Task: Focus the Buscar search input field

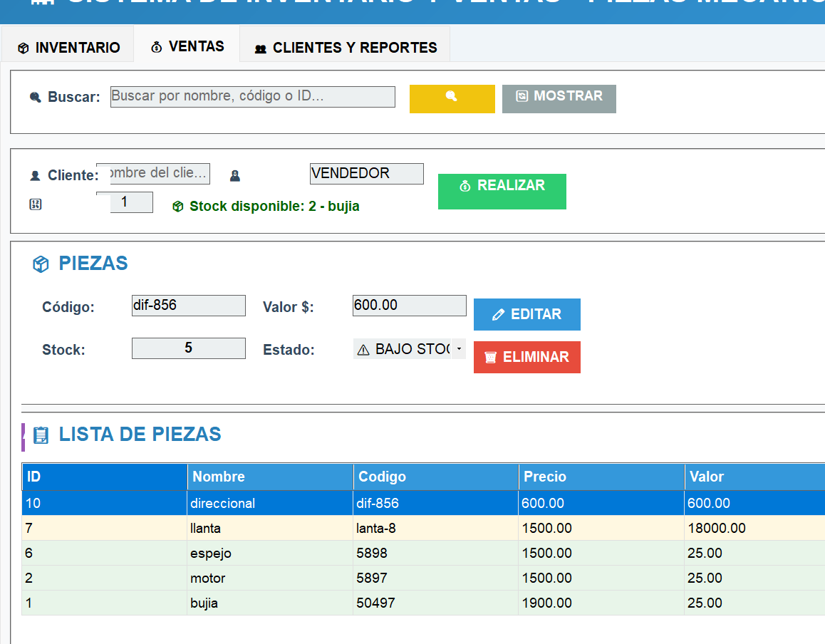Action: (252, 96)
